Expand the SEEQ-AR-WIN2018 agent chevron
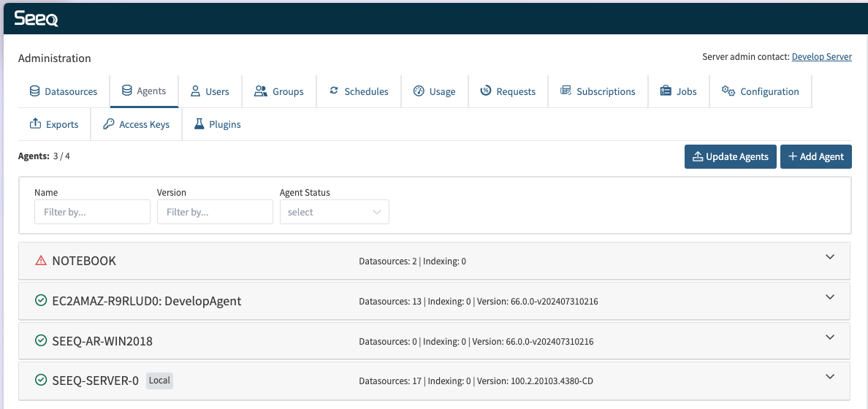Viewport: 868px width, 409px height. (x=829, y=337)
